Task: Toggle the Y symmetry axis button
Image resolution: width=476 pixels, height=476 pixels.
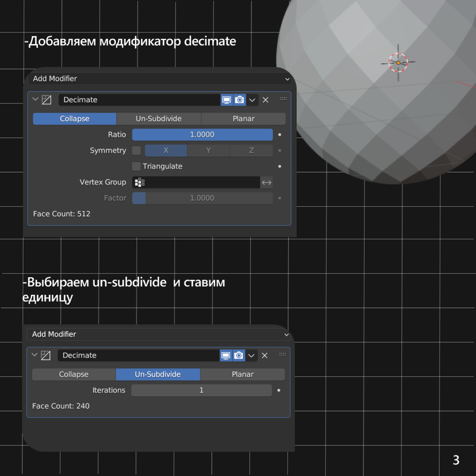Action: [208, 150]
